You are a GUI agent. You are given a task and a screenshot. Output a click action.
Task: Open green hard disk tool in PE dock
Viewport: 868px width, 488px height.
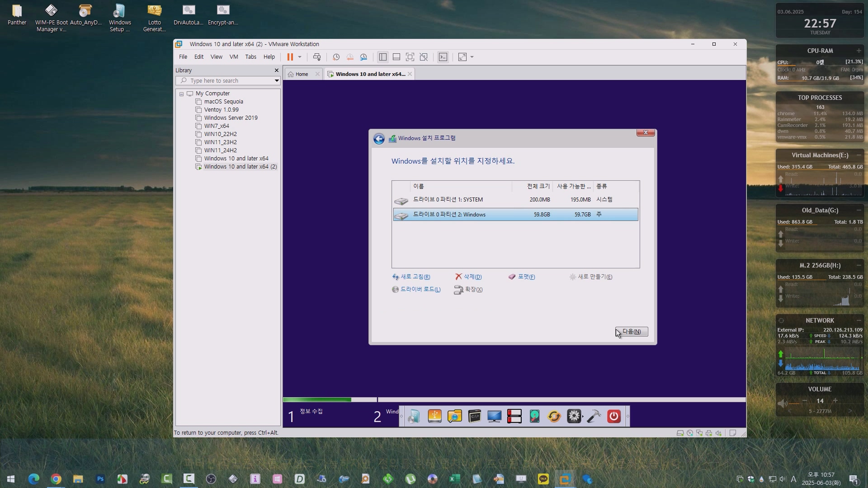(534, 416)
